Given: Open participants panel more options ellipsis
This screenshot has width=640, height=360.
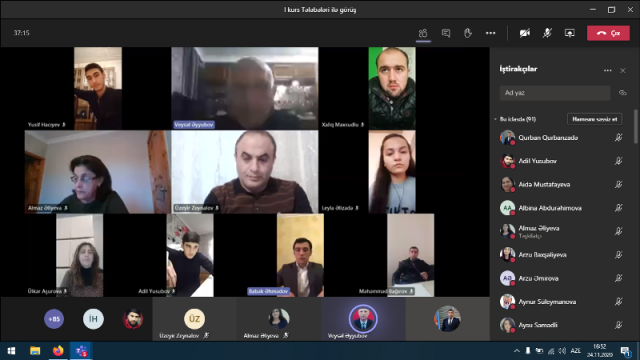Looking at the screenshot, I should [x=608, y=71].
